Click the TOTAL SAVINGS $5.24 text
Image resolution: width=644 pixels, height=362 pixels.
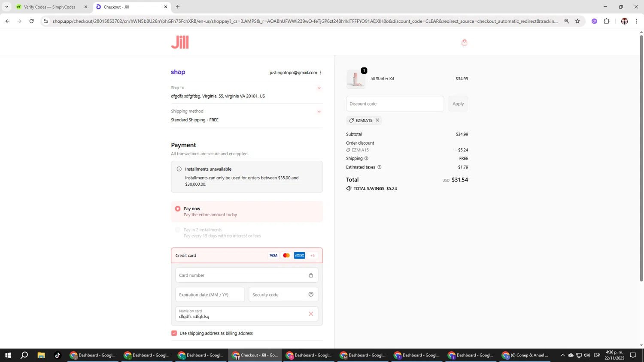click(x=375, y=188)
